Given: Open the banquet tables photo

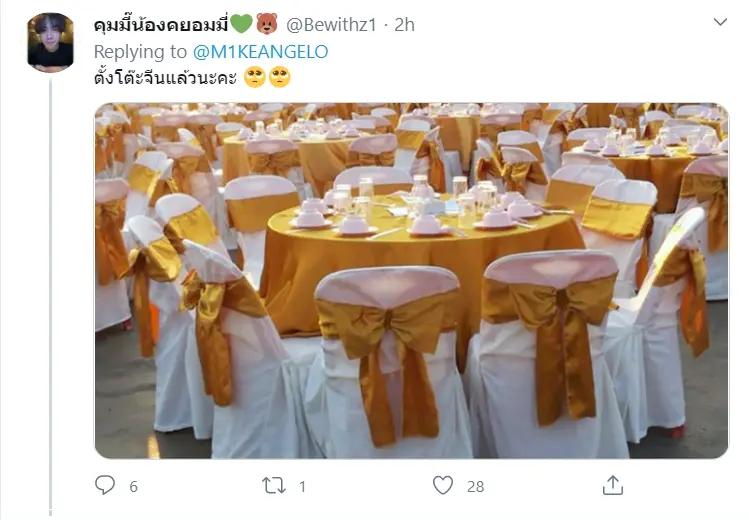Looking at the screenshot, I should 412,281.
